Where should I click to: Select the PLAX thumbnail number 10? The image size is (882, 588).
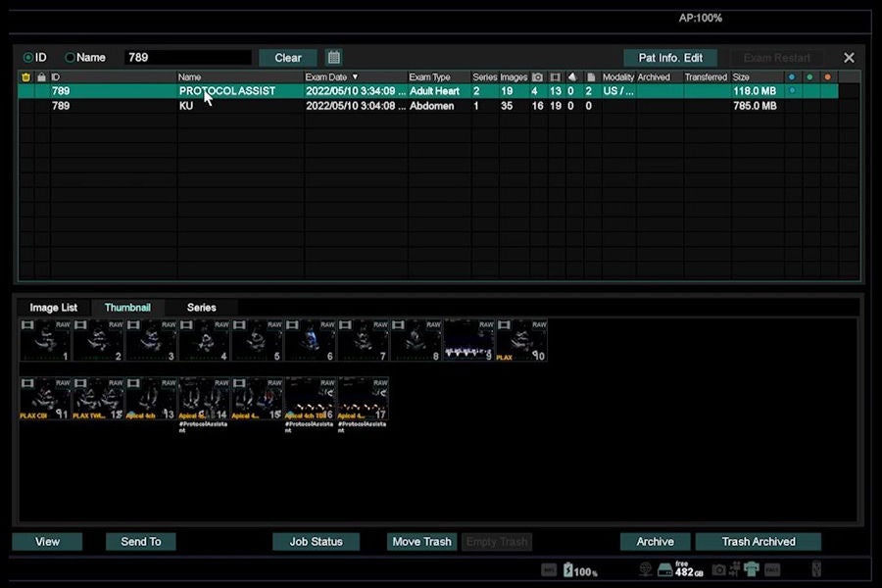click(x=521, y=340)
